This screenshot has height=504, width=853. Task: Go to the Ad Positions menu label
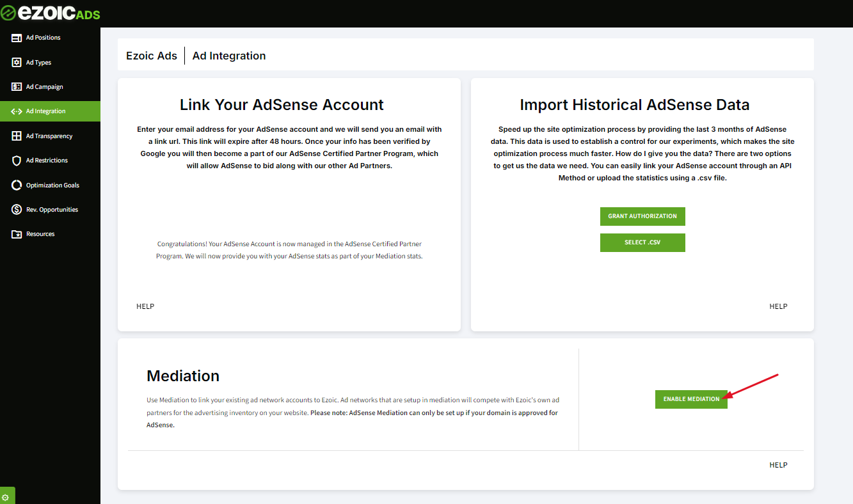tap(43, 38)
